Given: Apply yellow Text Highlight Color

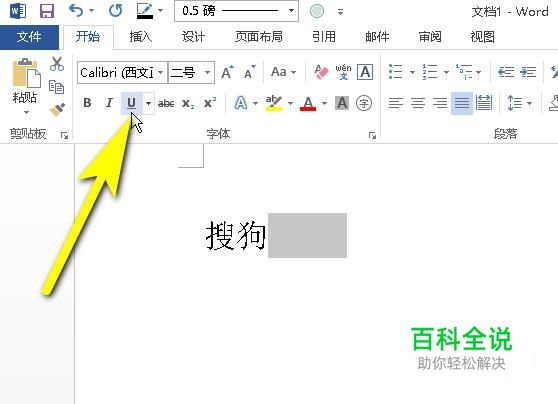Looking at the screenshot, I should tap(274, 103).
